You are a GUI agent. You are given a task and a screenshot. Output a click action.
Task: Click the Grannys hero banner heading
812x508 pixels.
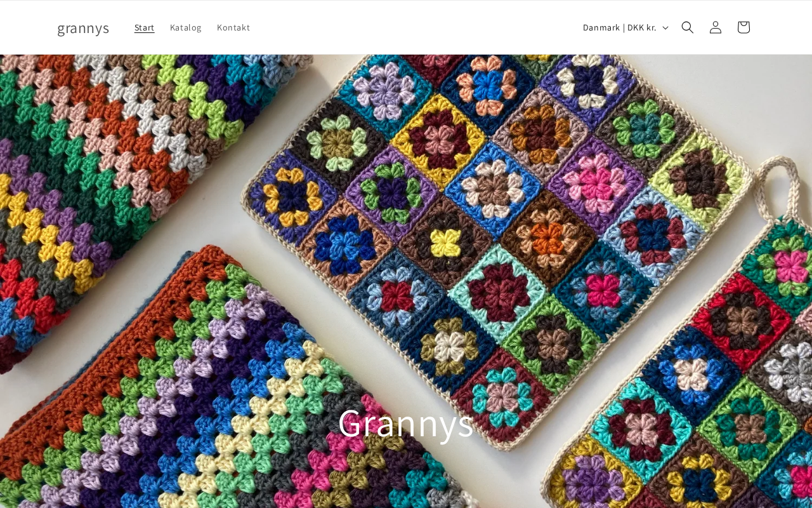tap(406, 422)
